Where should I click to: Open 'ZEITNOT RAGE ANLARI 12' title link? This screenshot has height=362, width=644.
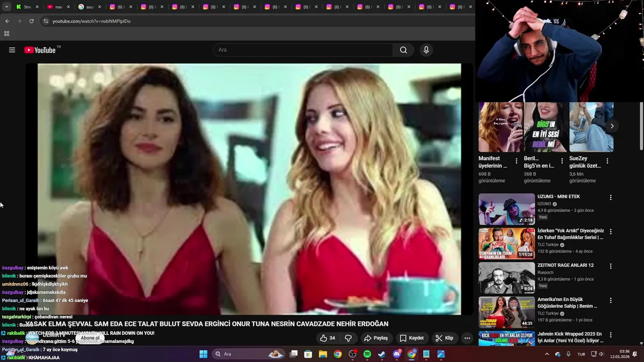click(x=566, y=265)
